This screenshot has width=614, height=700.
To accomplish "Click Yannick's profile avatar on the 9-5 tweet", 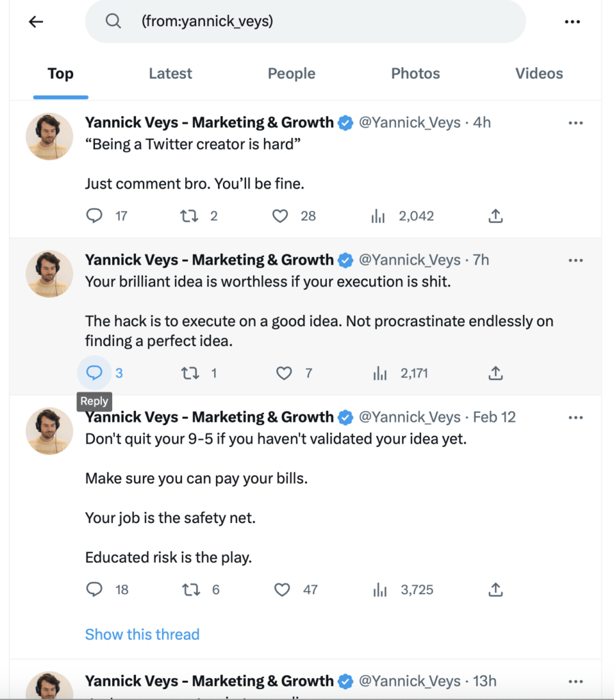I will point(49,431).
